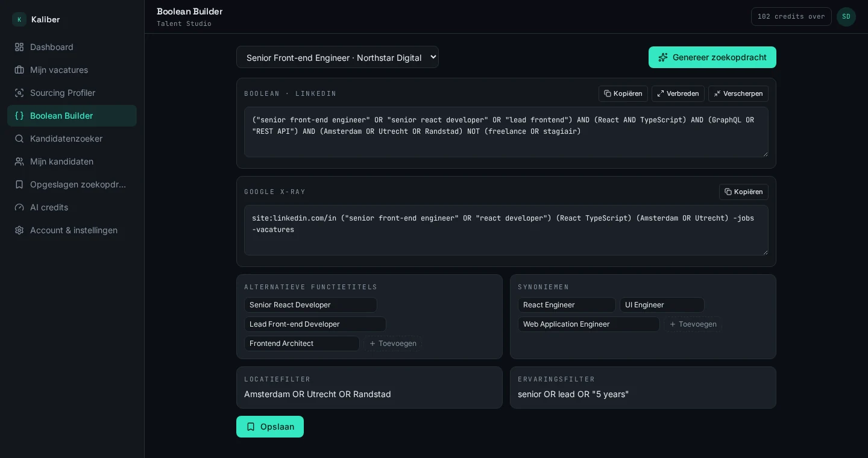This screenshot has height=458, width=868.
Task: Edit the React Engineer synonym field
Action: pyautogui.click(x=567, y=305)
